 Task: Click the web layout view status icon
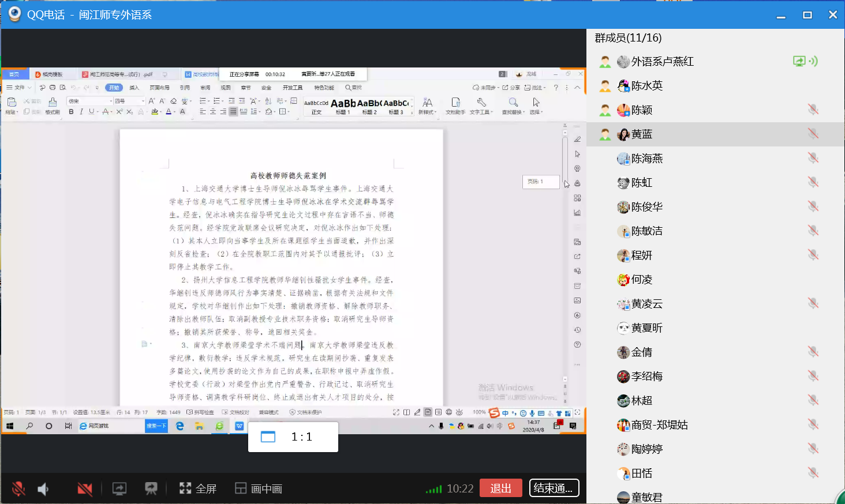[x=449, y=412]
